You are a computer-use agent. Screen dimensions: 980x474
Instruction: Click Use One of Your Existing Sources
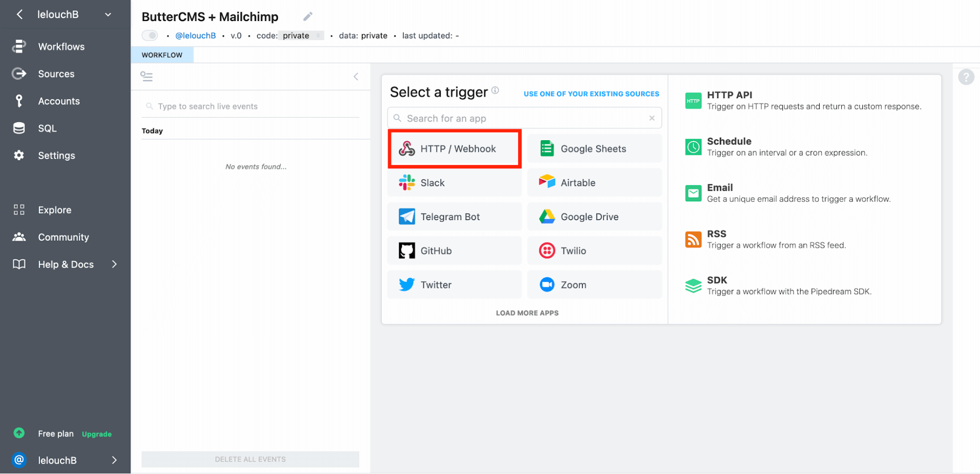click(x=591, y=94)
